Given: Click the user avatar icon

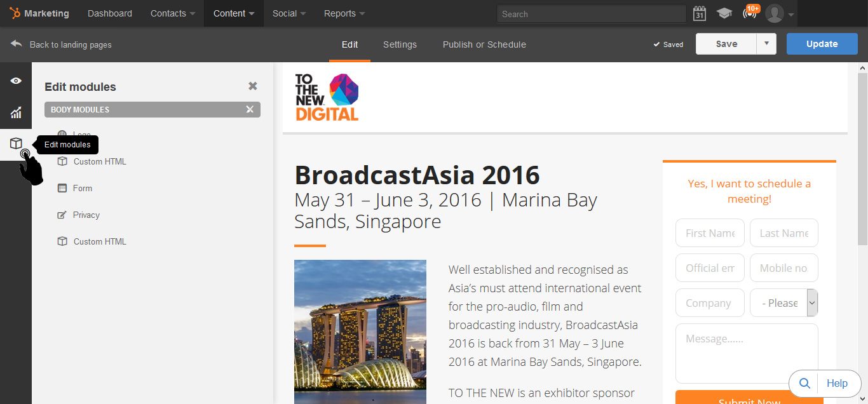Looking at the screenshot, I should click(x=775, y=13).
